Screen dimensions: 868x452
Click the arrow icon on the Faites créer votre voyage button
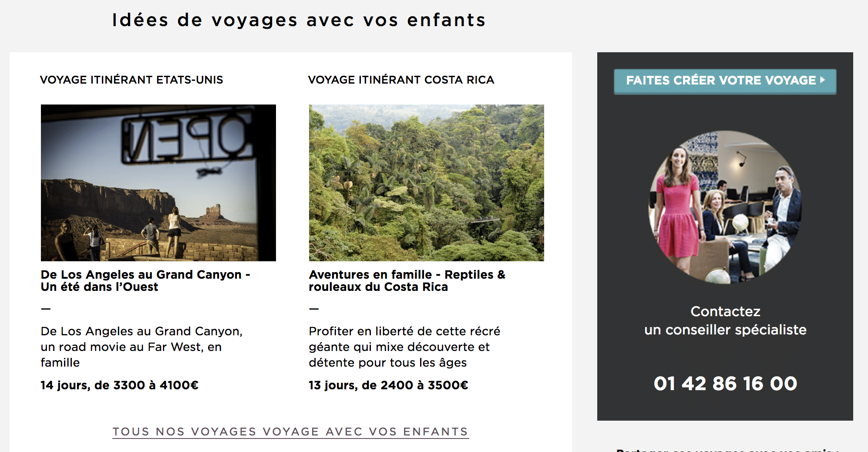[x=822, y=80]
